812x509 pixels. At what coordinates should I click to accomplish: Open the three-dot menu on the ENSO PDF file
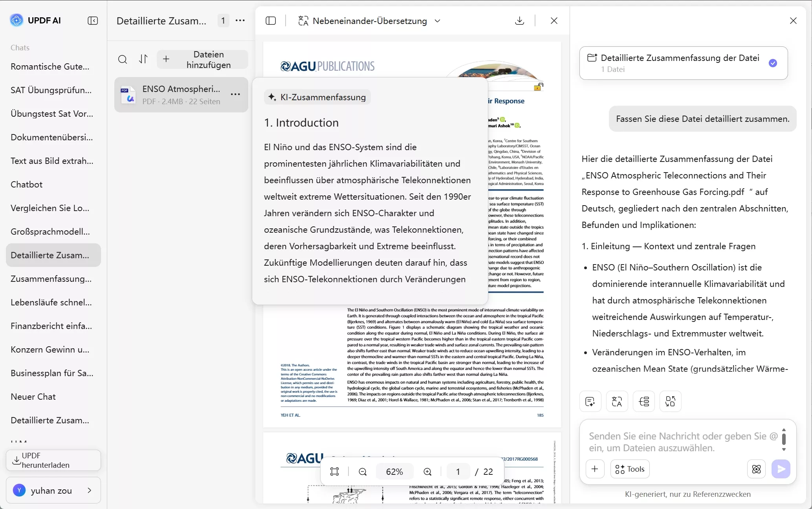click(236, 94)
